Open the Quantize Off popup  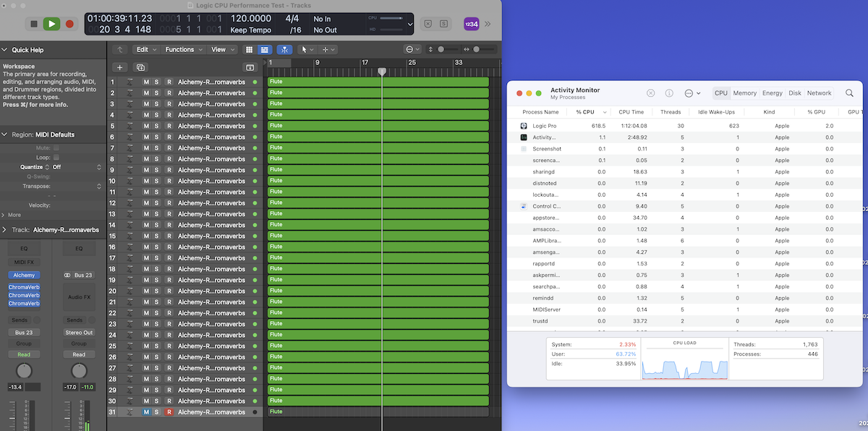coord(77,167)
